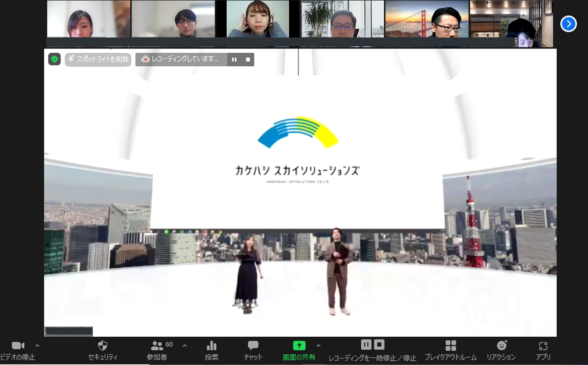Open Breakout Rooms (ブレイクアウトルーム)

450,350
